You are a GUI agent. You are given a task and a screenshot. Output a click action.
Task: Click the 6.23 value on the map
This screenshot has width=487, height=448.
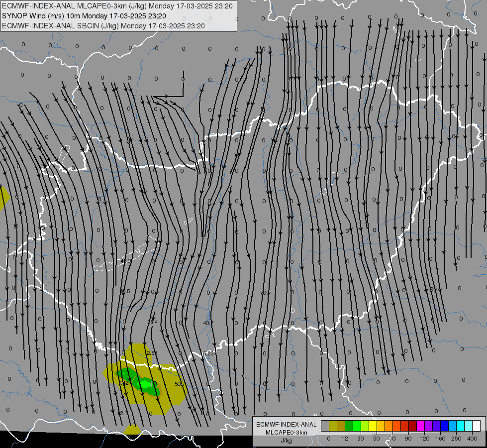pos(208,353)
